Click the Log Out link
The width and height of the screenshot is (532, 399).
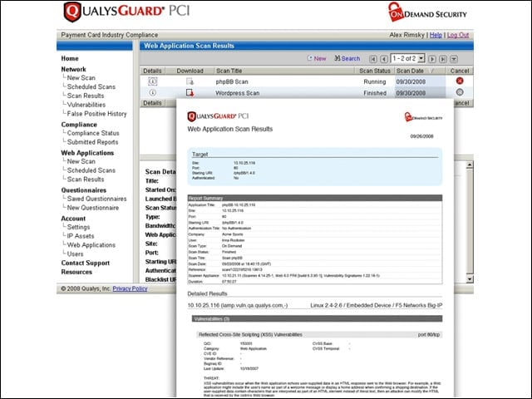click(458, 35)
